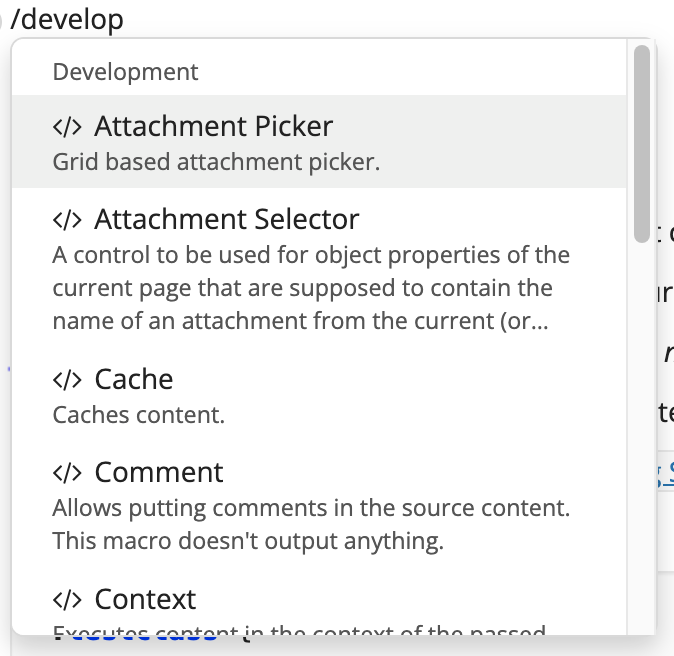Image resolution: width=674 pixels, height=656 pixels.
Task: Click 'Allows putting comments' description text
Action: pyautogui.click(x=311, y=524)
